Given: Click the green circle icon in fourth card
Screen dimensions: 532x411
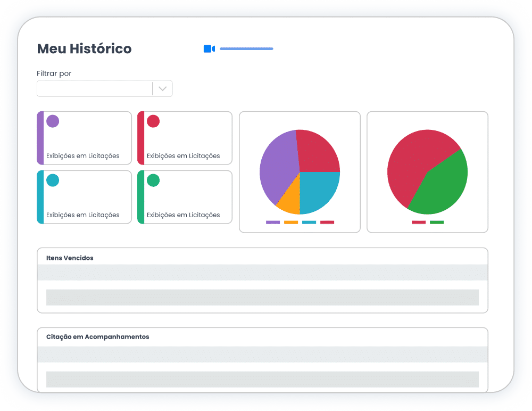Looking at the screenshot, I should click(x=153, y=180).
